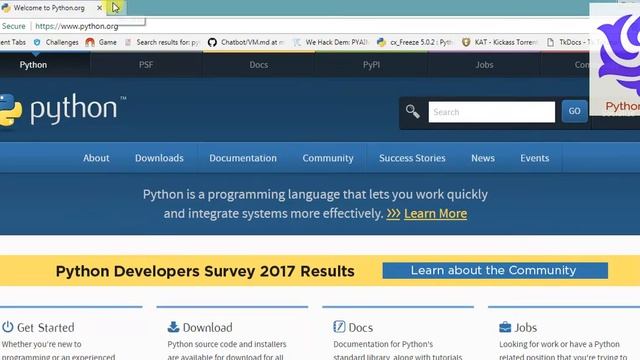Open the PyPI tab in top navigation
This screenshot has width=640, height=360.
pos(371,65)
